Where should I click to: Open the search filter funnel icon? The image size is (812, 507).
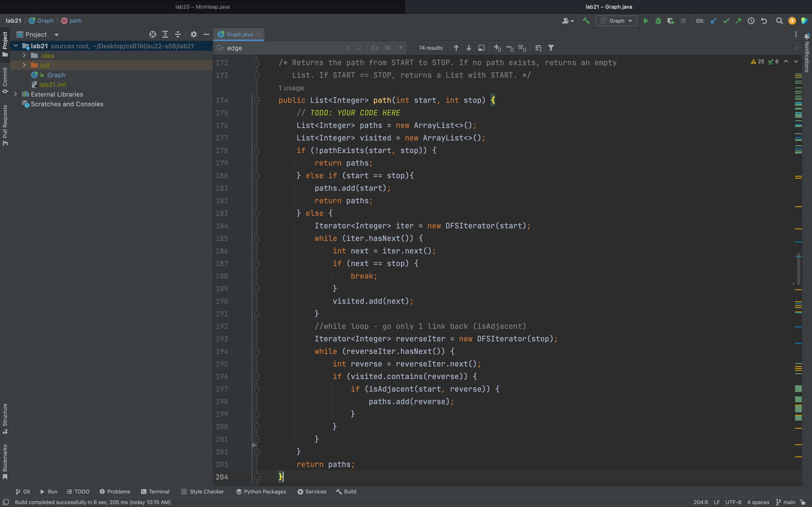point(551,48)
